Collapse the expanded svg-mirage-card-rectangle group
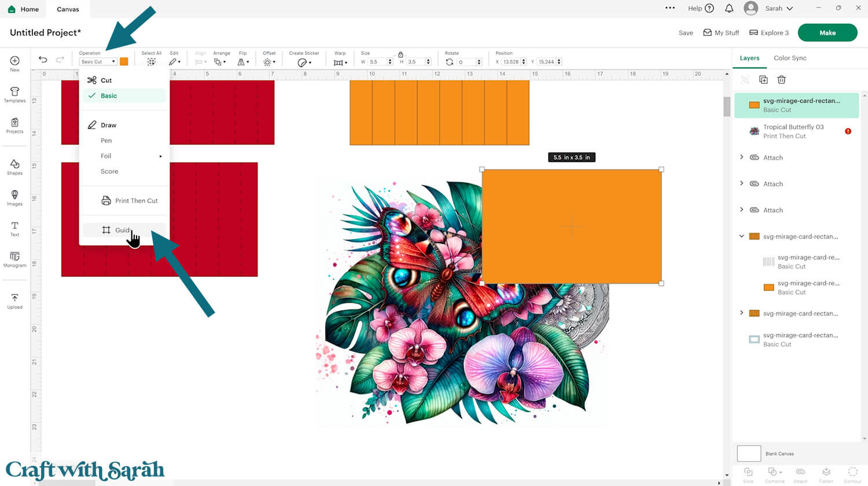 click(742, 236)
